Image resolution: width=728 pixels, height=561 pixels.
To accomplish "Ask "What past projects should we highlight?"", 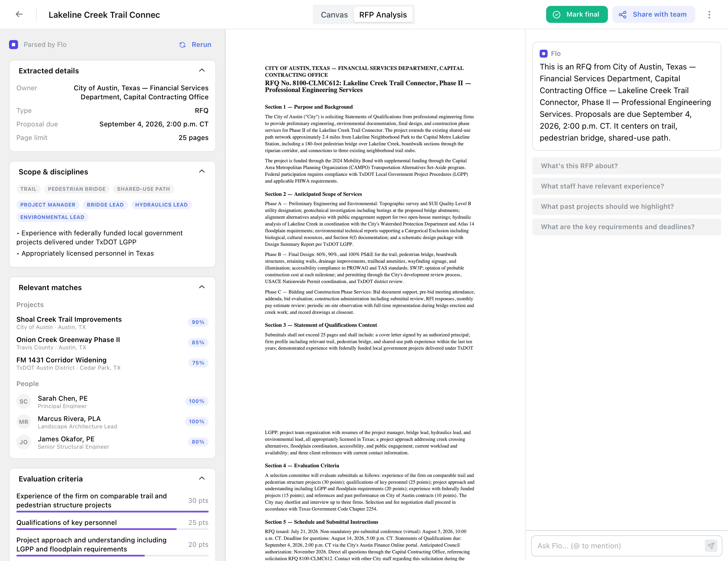I will coord(626,207).
